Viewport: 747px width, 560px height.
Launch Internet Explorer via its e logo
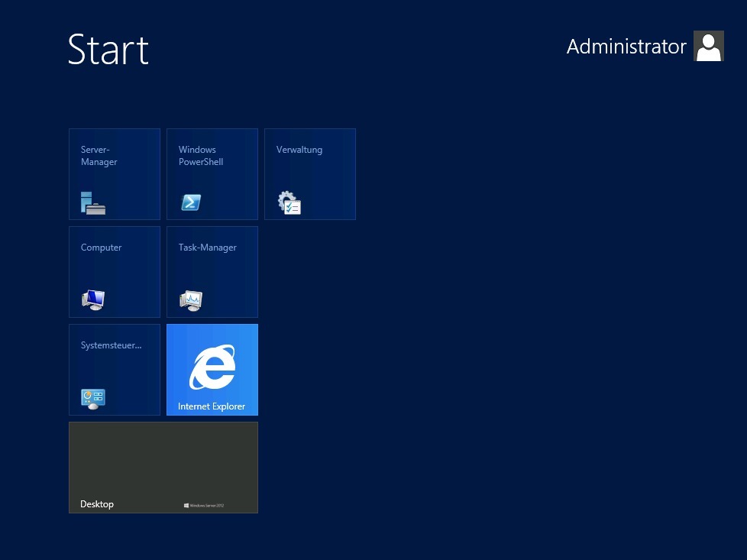[x=212, y=367]
